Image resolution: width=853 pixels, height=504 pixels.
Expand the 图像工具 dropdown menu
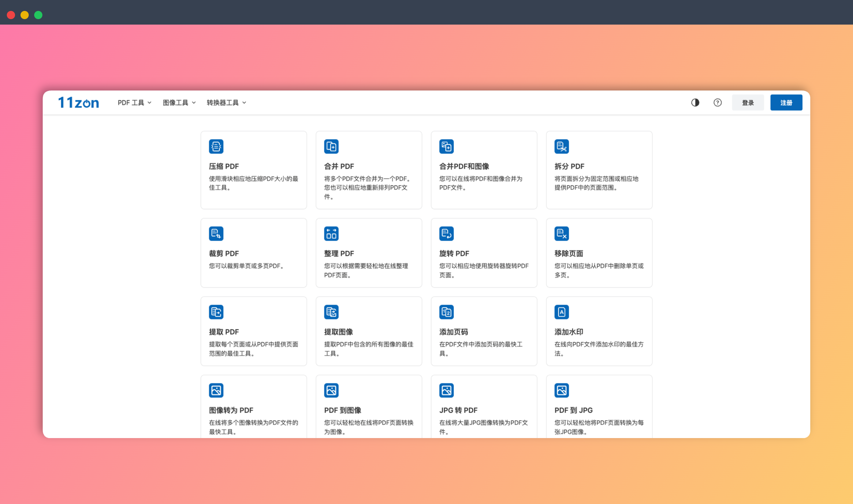pos(178,102)
